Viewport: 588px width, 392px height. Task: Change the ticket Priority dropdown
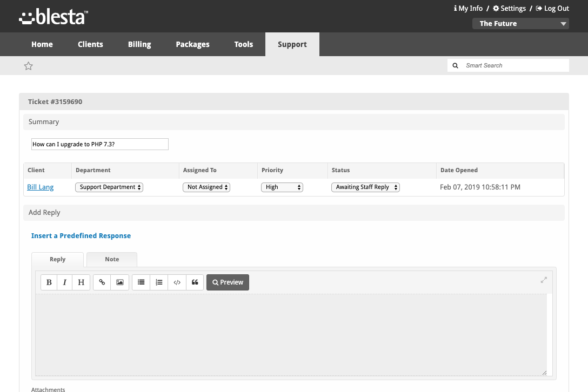pyautogui.click(x=282, y=187)
